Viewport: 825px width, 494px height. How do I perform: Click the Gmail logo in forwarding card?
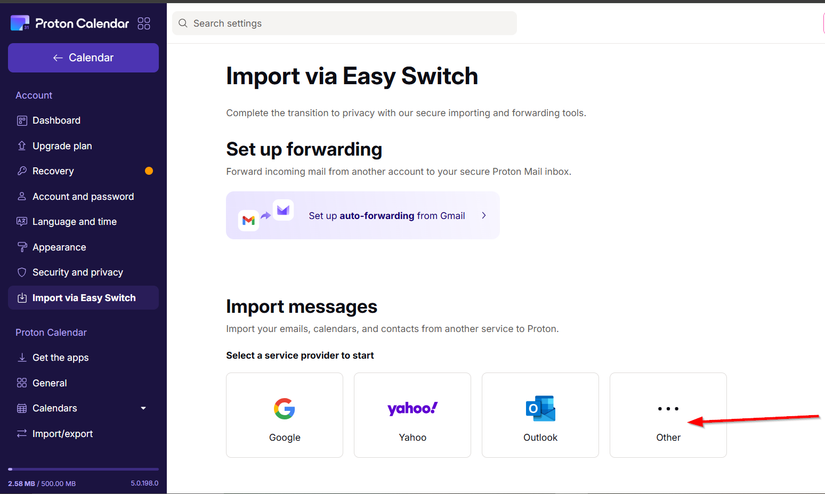[x=248, y=220]
